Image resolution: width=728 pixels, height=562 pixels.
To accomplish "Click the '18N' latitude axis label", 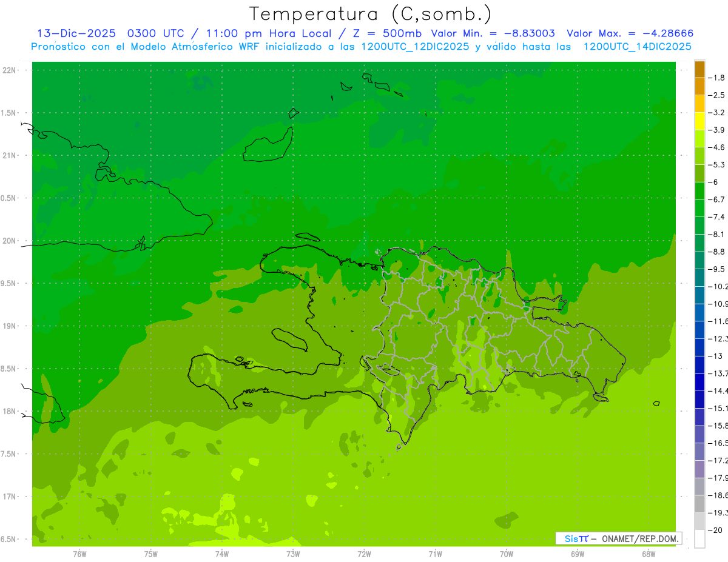I will pyautogui.click(x=9, y=411).
